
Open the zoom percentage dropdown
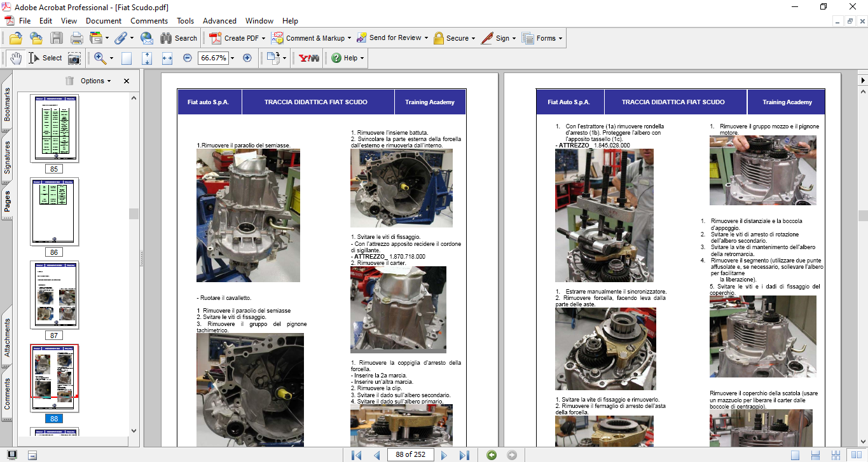pos(232,58)
